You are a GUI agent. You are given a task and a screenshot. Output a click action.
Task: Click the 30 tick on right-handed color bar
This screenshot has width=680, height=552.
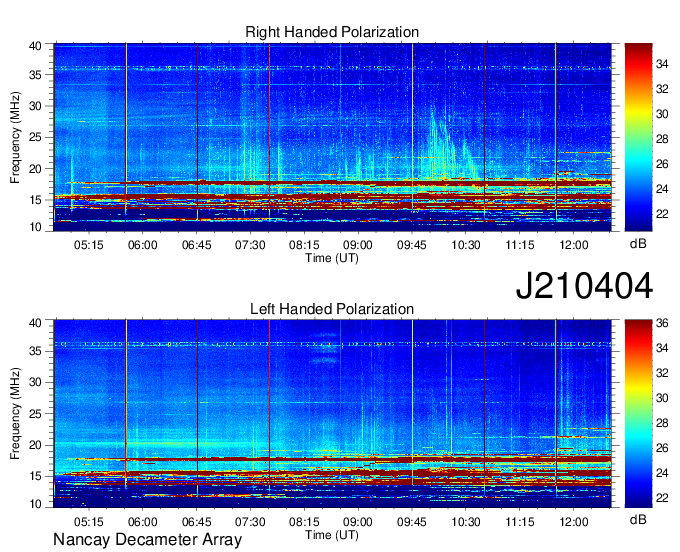[662, 114]
